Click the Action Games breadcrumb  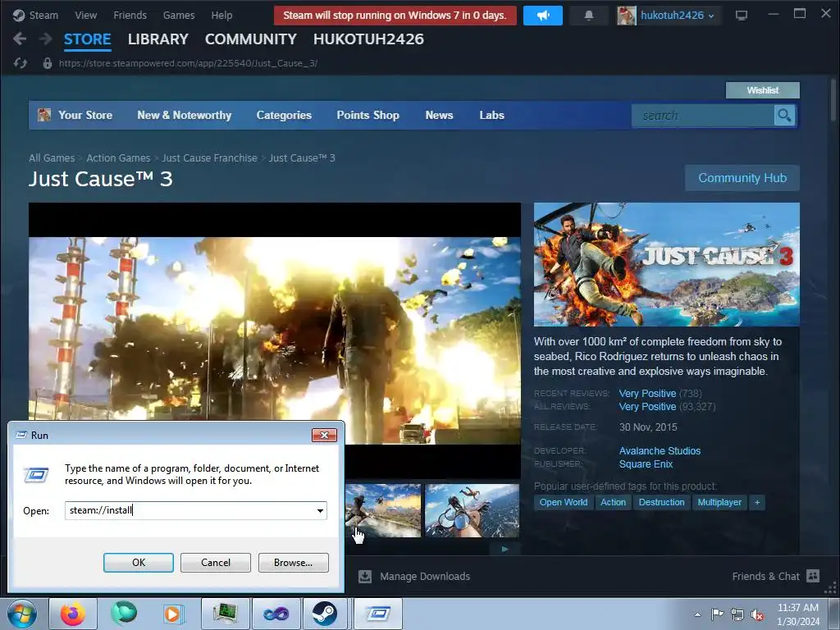click(118, 158)
